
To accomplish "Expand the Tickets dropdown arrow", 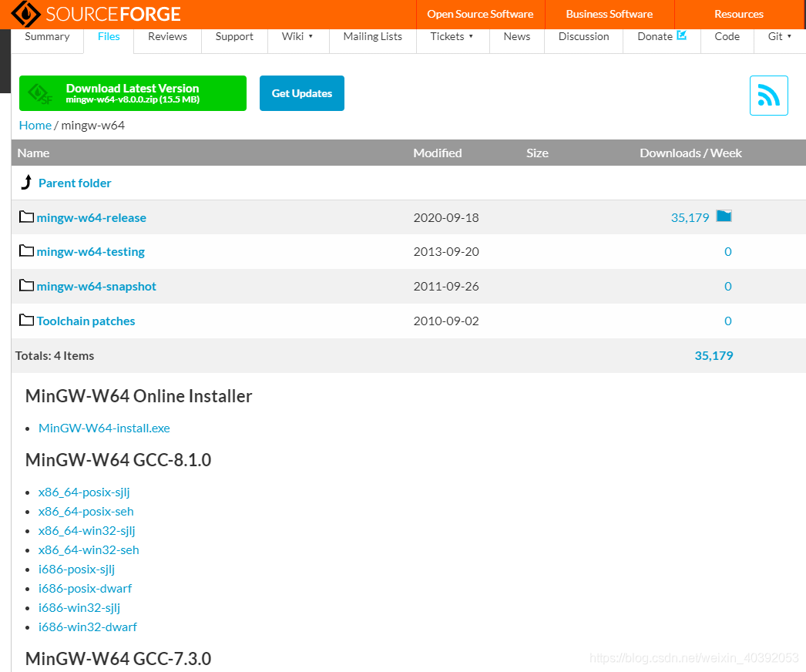I will [471, 36].
